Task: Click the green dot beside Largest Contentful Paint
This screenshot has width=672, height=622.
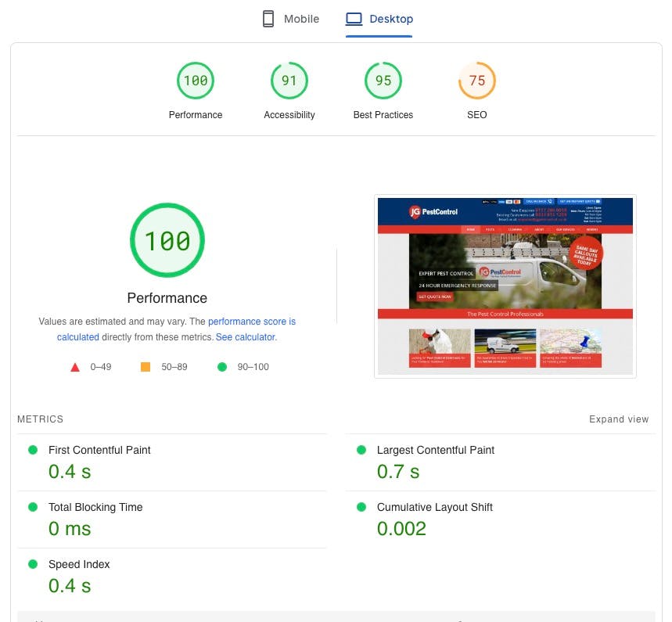Action: 361,450
